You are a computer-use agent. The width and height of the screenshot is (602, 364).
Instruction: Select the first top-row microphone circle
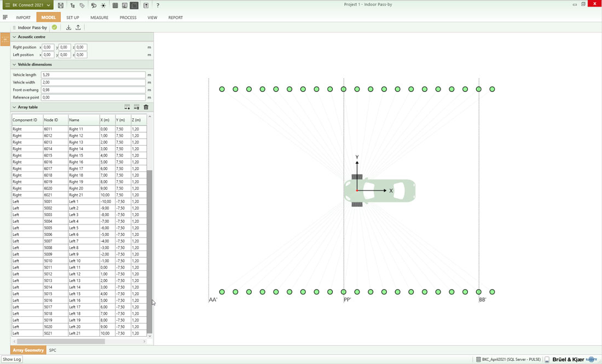click(222, 89)
